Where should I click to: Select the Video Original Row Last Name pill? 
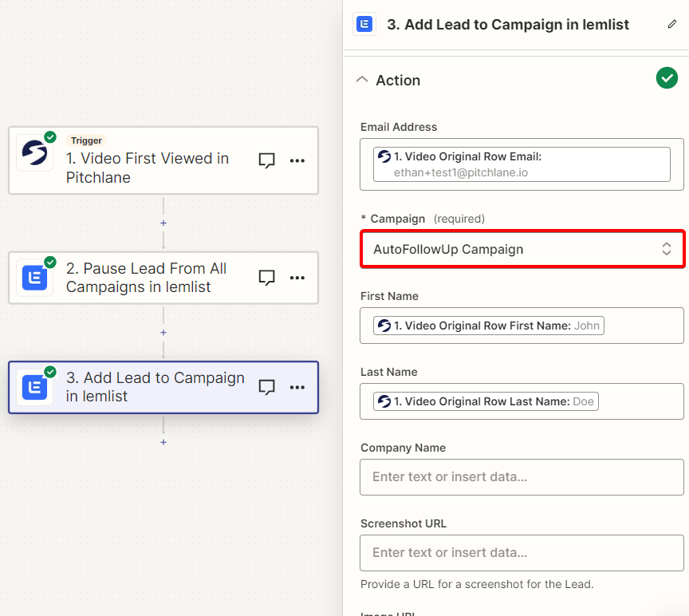[x=486, y=401]
